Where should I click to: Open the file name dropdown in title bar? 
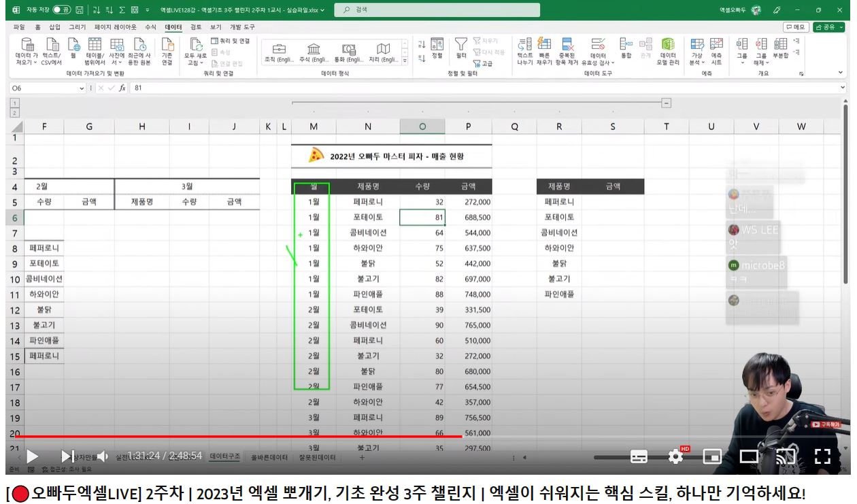pos(322,10)
